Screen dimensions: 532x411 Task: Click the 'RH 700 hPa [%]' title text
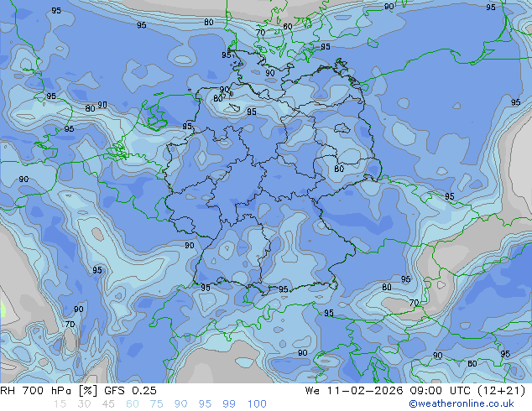pyautogui.click(x=49, y=391)
